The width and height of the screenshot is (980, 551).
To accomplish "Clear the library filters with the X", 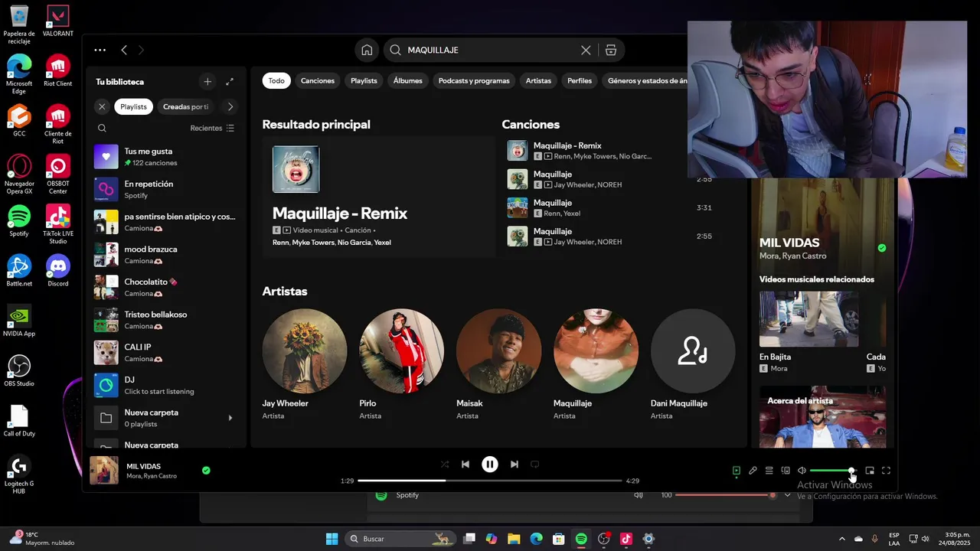I will [x=102, y=106].
